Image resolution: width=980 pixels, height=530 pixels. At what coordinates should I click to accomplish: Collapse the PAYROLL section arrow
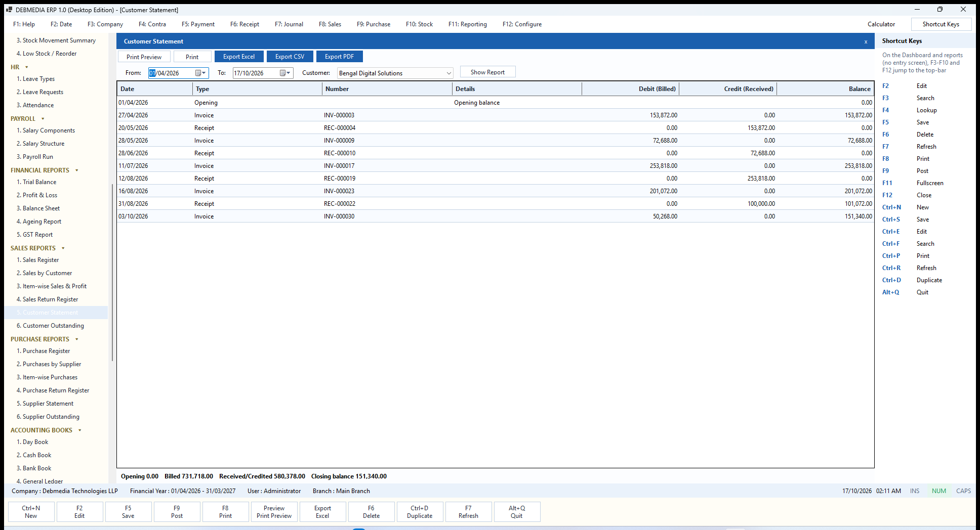[43, 119]
